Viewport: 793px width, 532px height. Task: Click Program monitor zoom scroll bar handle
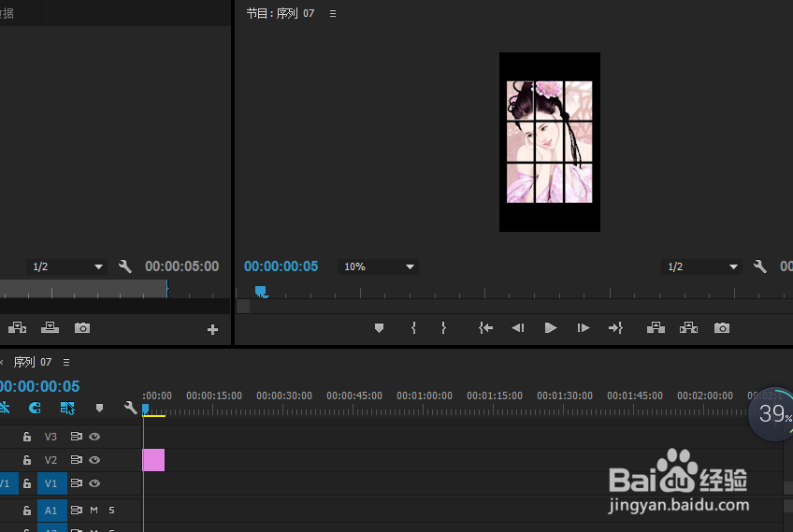click(243, 306)
